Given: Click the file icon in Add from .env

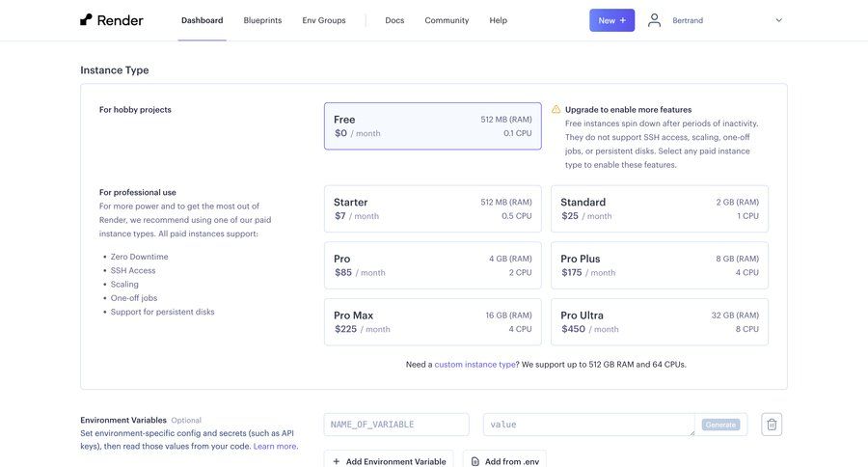Looking at the screenshot, I should coord(475,461).
